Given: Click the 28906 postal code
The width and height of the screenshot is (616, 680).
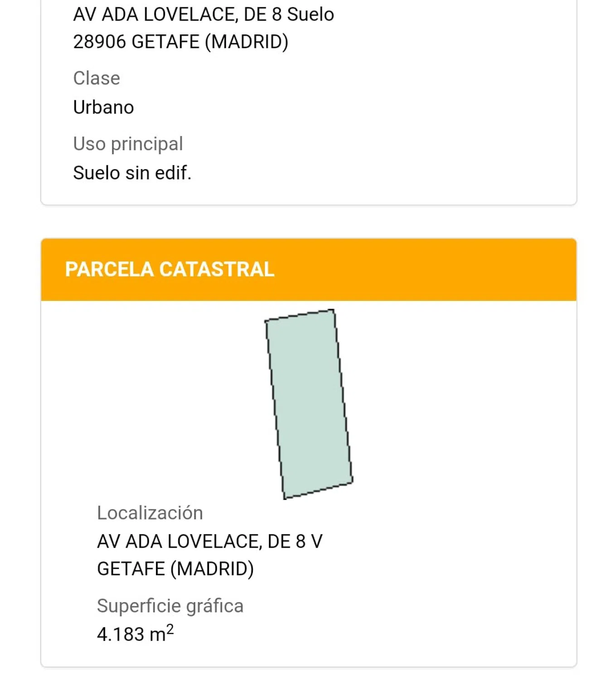Looking at the screenshot, I should [99, 42].
